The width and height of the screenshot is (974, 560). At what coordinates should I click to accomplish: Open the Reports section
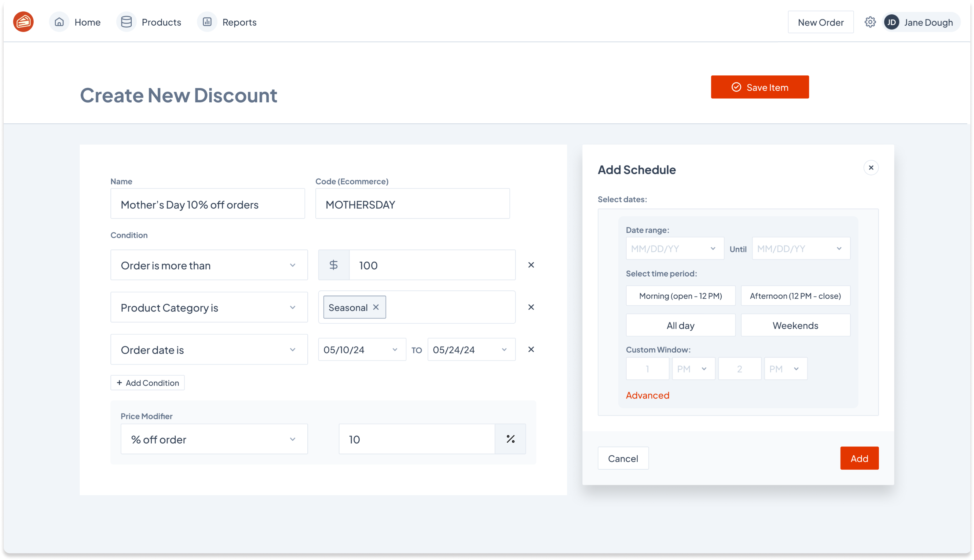(x=239, y=22)
